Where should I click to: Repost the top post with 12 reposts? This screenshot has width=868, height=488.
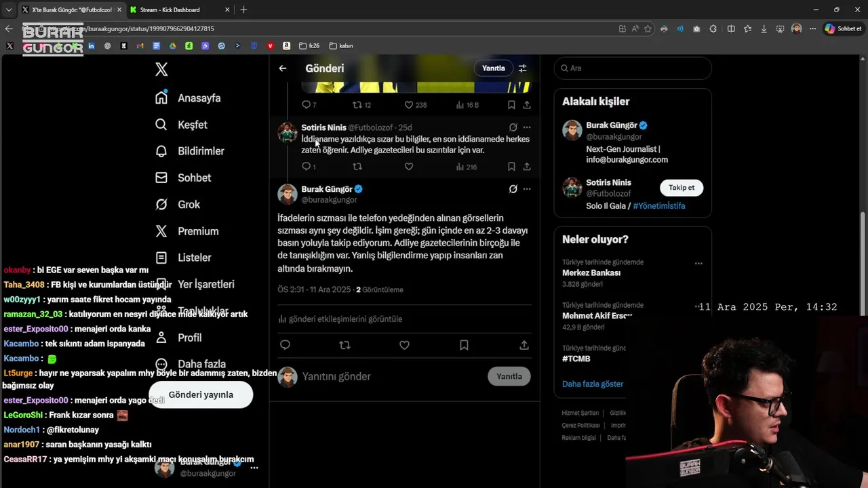click(361, 105)
